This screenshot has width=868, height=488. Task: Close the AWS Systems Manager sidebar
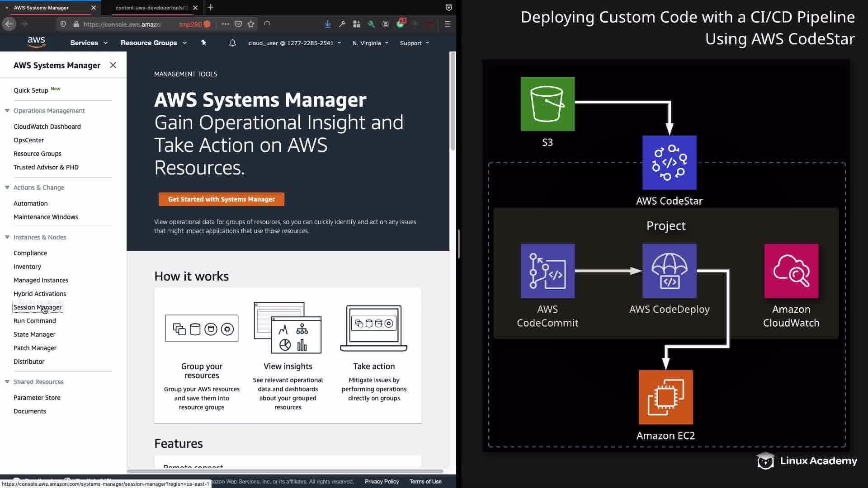point(113,65)
